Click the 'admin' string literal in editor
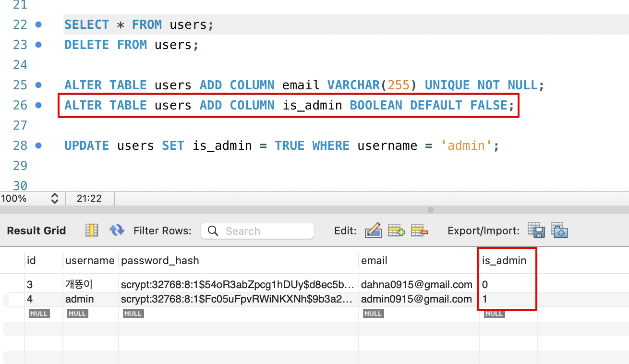The width and height of the screenshot is (629, 364). (x=466, y=146)
